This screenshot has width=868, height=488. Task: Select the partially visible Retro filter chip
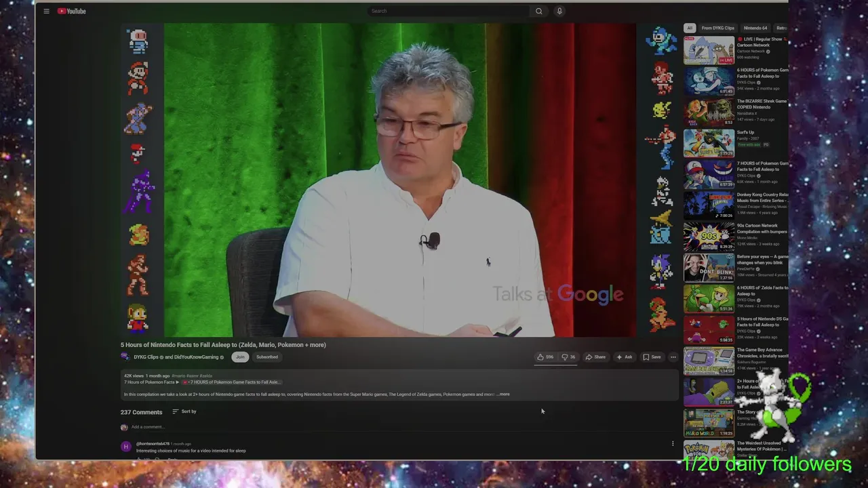coord(781,28)
